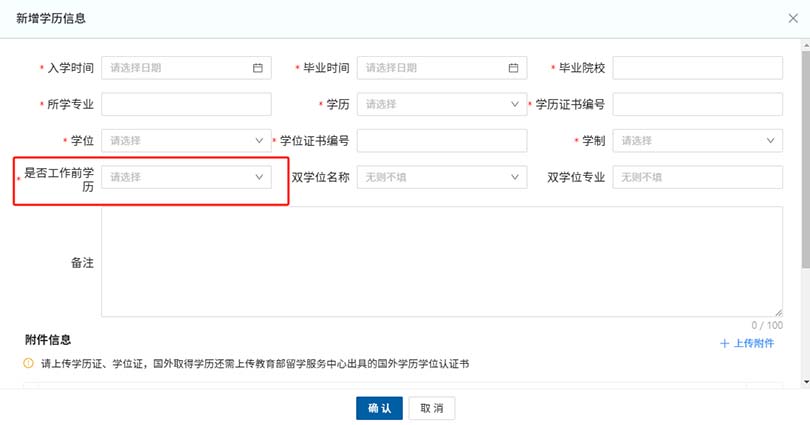Click inside the 备注 text area
The image size is (810, 425).
click(x=441, y=261)
